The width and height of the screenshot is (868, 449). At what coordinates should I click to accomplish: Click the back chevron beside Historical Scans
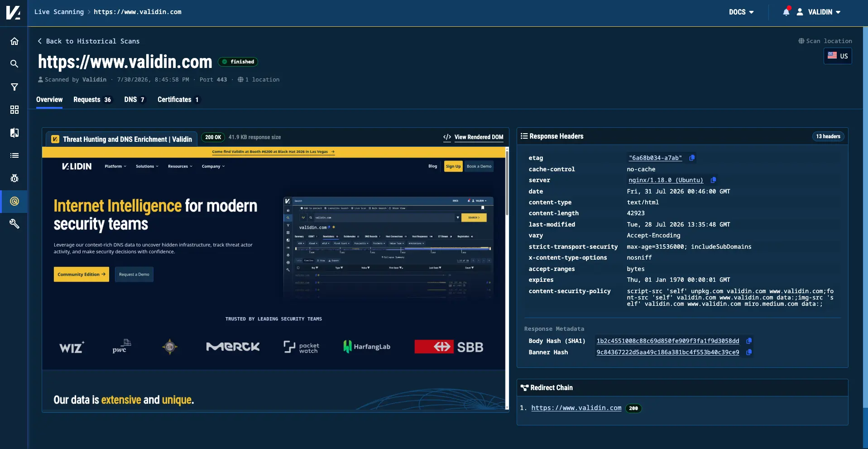40,41
